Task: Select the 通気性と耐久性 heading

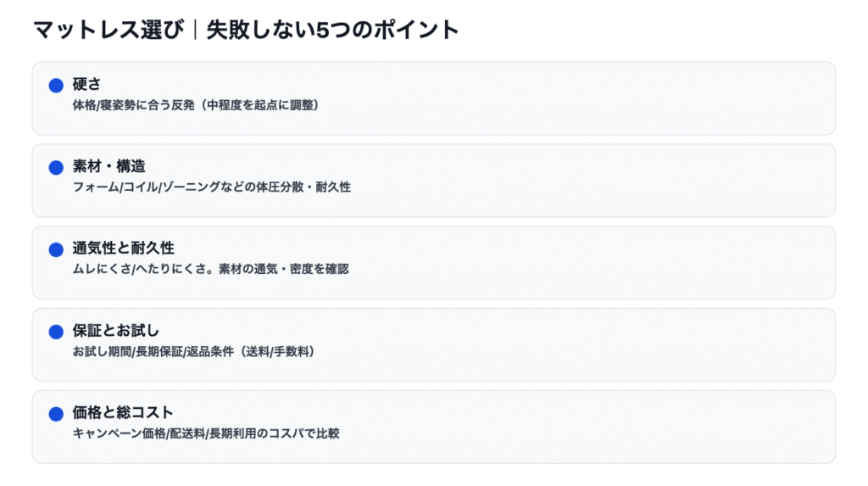Action: (x=123, y=249)
